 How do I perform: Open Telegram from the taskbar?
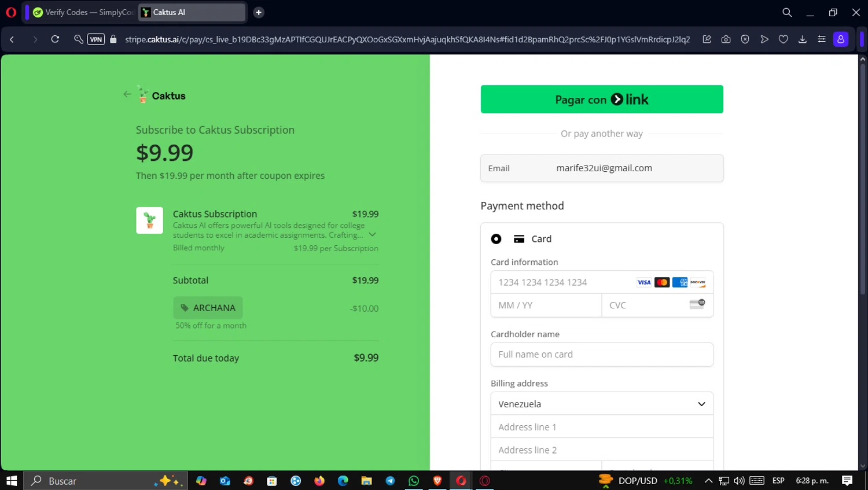point(390,481)
